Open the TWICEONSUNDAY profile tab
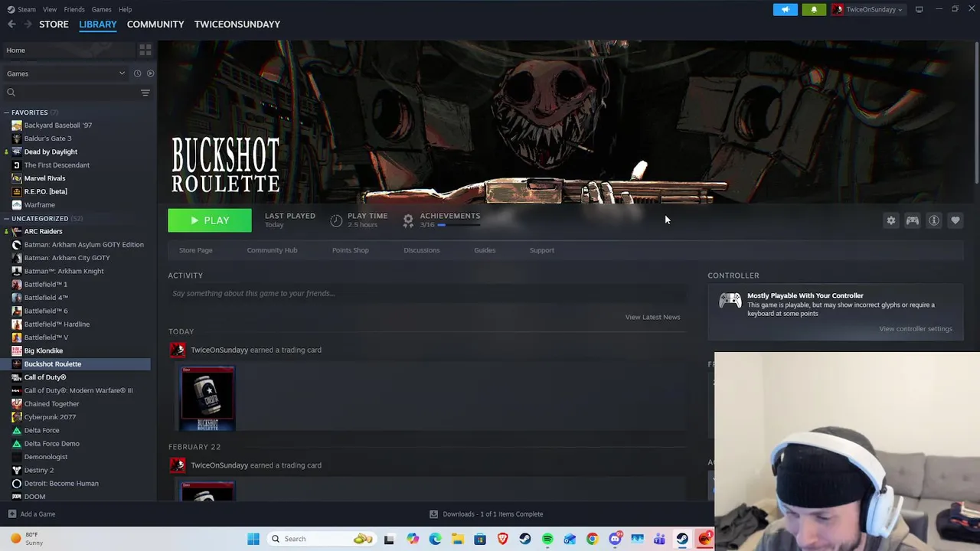The height and width of the screenshot is (551, 980). [x=237, y=24]
